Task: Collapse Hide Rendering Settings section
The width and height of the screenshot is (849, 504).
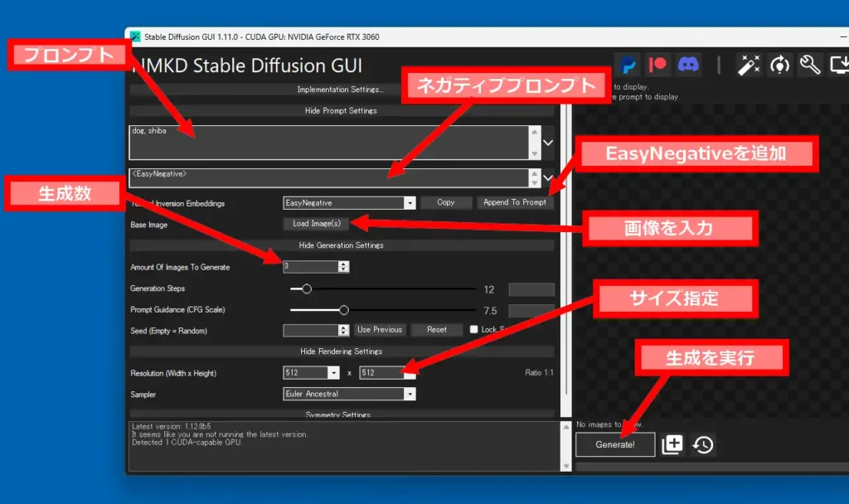Action: [341, 351]
